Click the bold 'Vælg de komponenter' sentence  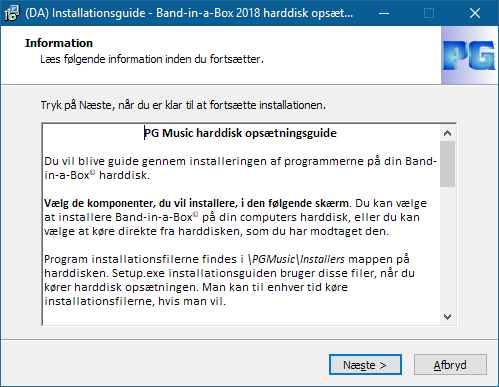[197, 203]
